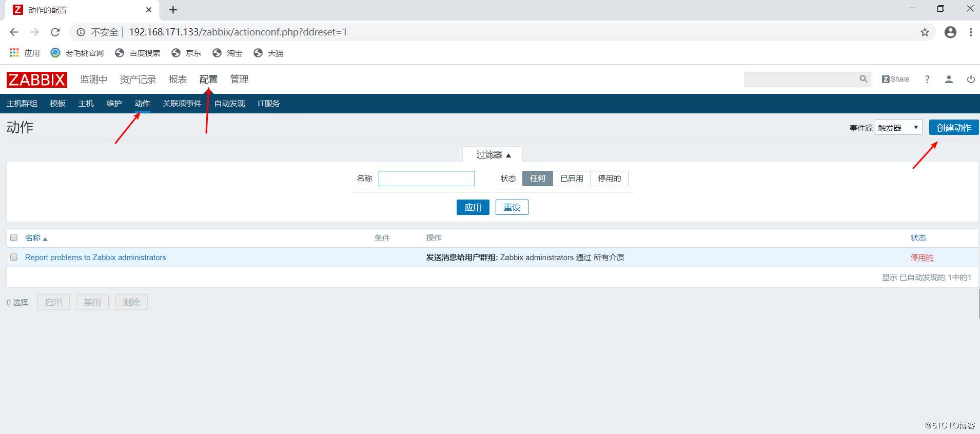980x434 pixels.
Task: Reload the page with the refresh icon
Action: [55, 32]
